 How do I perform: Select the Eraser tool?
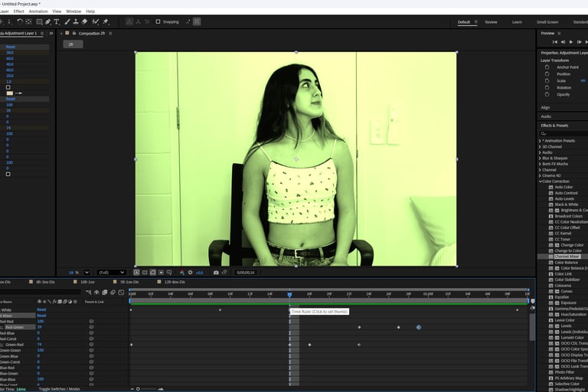click(x=84, y=21)
